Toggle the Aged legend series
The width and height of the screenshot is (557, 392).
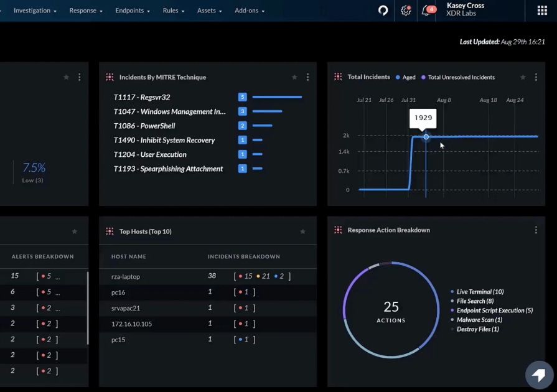pos(406,77)
